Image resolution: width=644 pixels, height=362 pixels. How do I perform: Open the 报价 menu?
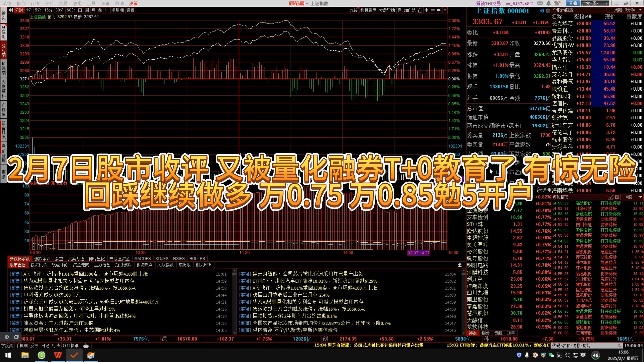pyautogui.click(x=21, y=3)
